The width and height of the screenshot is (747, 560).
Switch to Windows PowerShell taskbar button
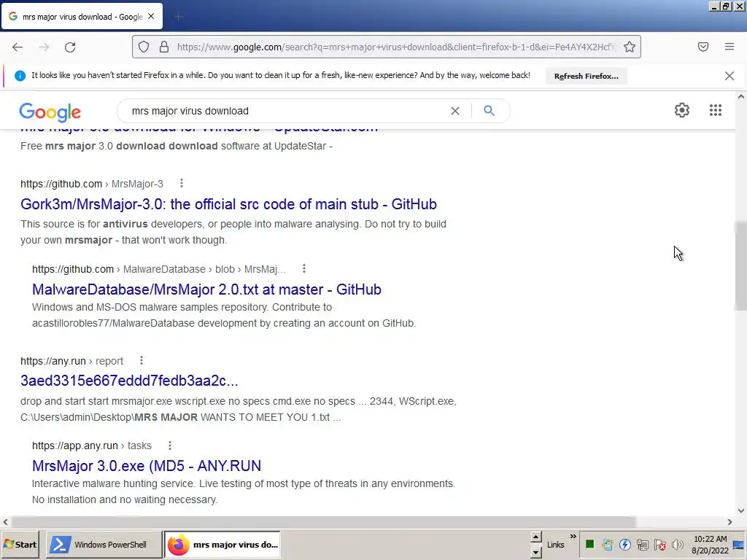(x=104, y=544)
